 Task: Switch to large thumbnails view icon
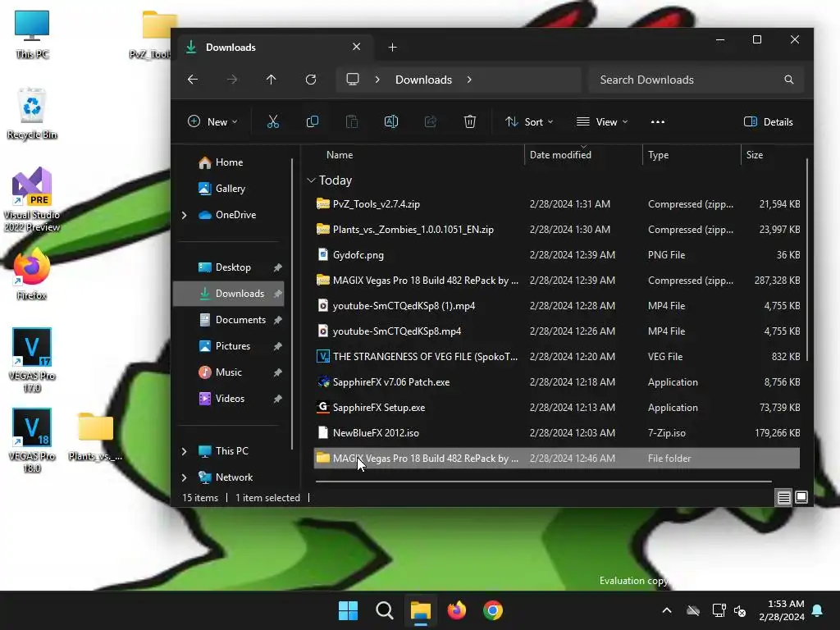coord(801,498)
